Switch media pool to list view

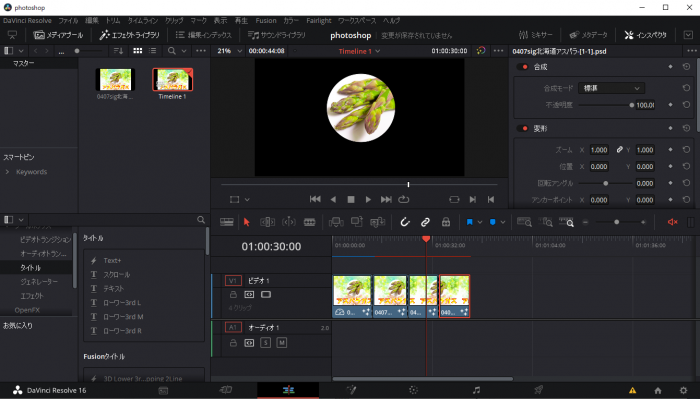tap(153, 51)
